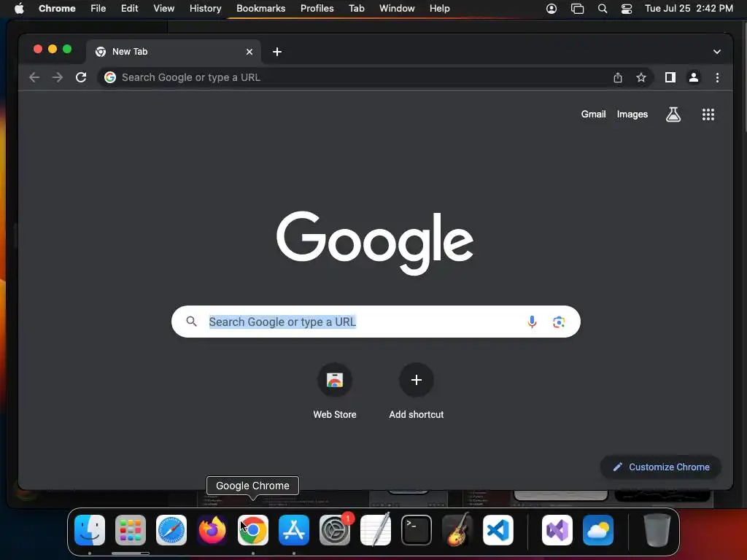Open Launchpad from the Dock
Image resolution: width=747 pixels, height=560 pixels.
[x=131, y=530]
